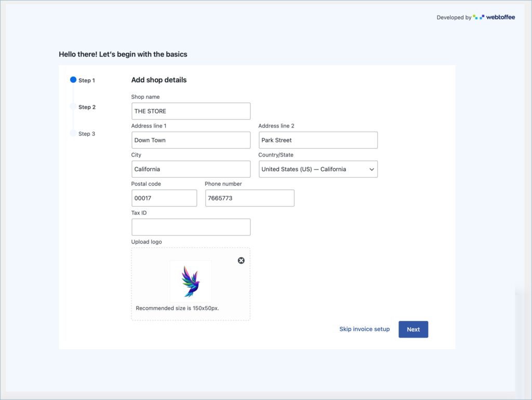This screenshot has width=532, height=400.
Task: Click the bird logo thumbnail
Action: 191,281
